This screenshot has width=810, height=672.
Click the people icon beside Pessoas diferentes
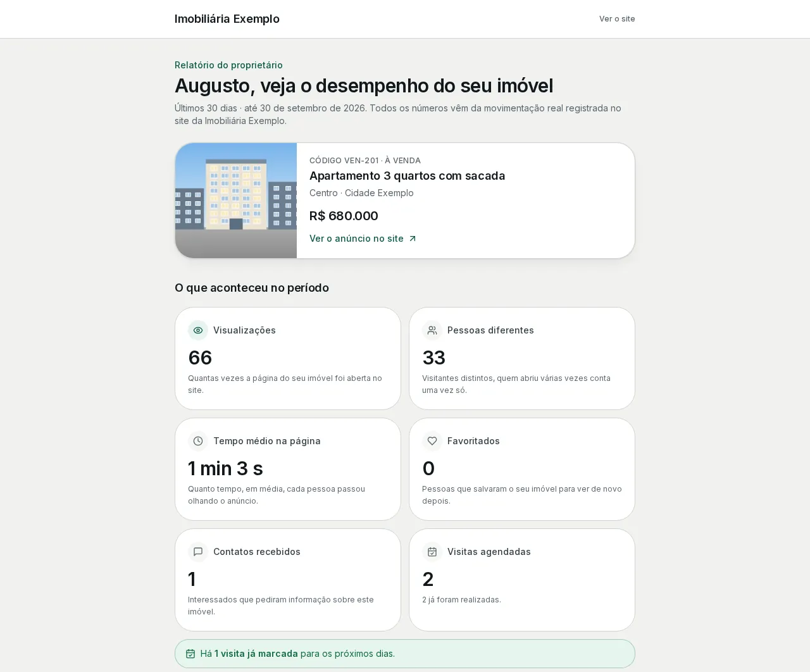coord(432,330)
